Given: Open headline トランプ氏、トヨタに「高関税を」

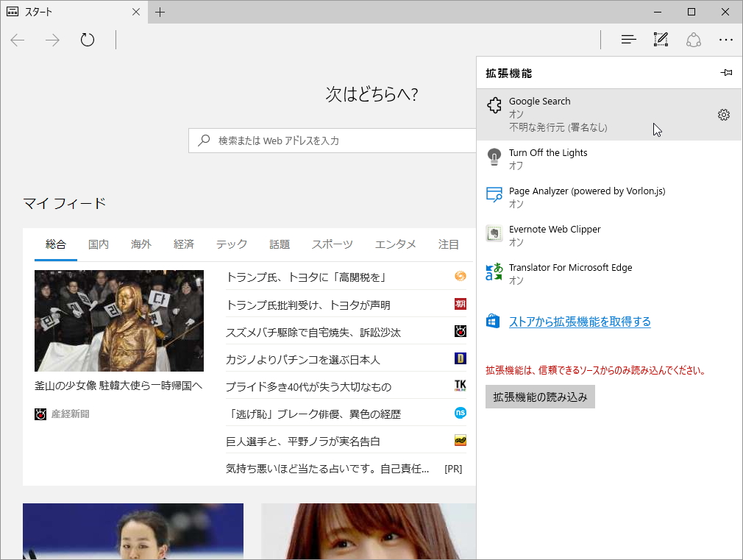Looking at the screenshot, I should (x=306, y=277).
